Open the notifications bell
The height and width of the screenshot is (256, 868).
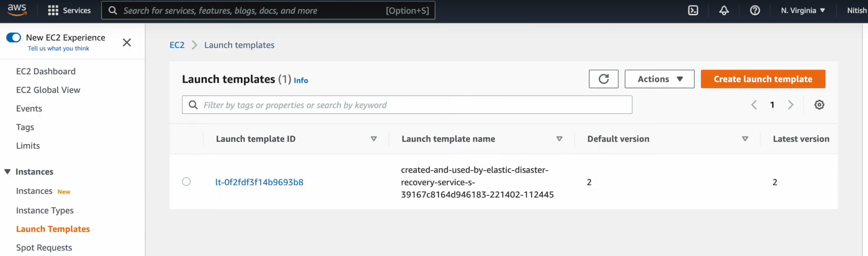pyautogui.click(x=724, y=10)
